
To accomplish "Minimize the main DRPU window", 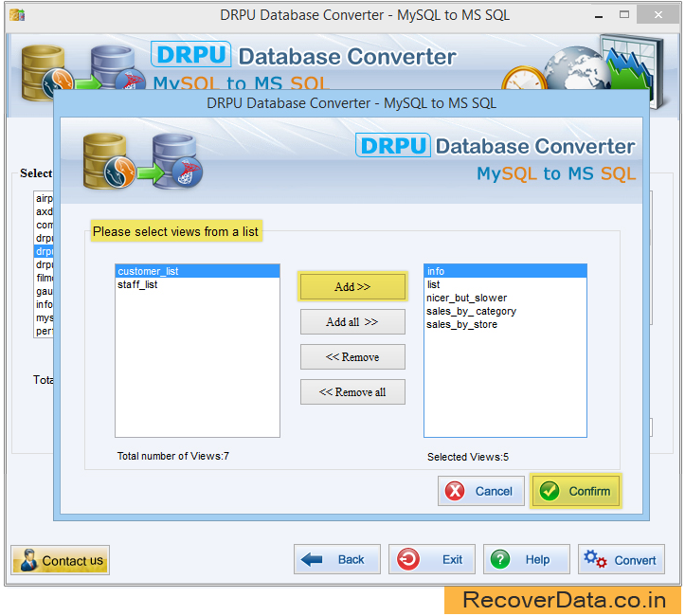I will click(x=599, y=15).
